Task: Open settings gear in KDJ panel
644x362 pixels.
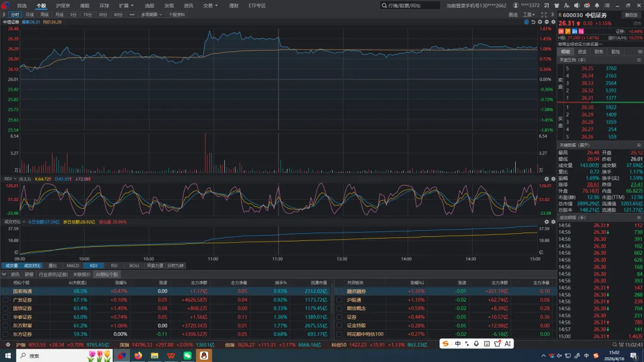Action: (x=553, y=179)
